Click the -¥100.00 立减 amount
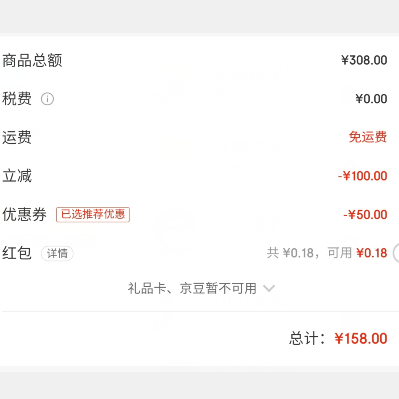The width and height of the screenshot is (399, 399). (x=363, y=176)
